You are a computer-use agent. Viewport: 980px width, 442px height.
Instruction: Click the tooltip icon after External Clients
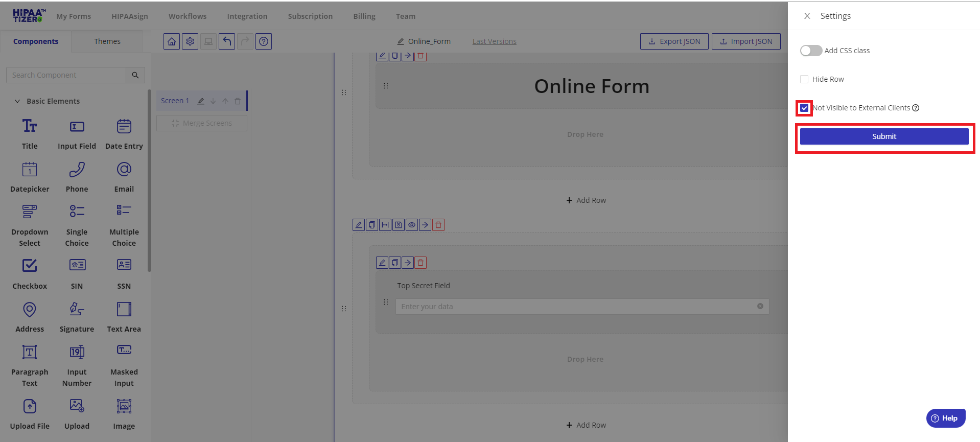916,108
